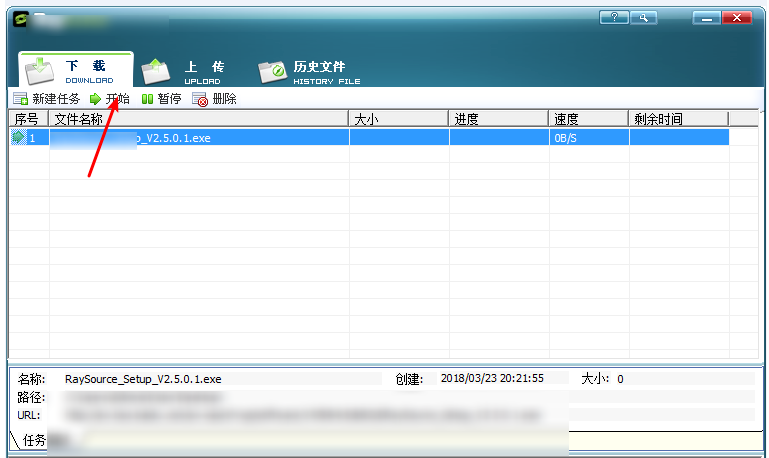Click the creation date 2018/03/23 20:21:55
Screen dimensions: 769x458
click(492, 379)
